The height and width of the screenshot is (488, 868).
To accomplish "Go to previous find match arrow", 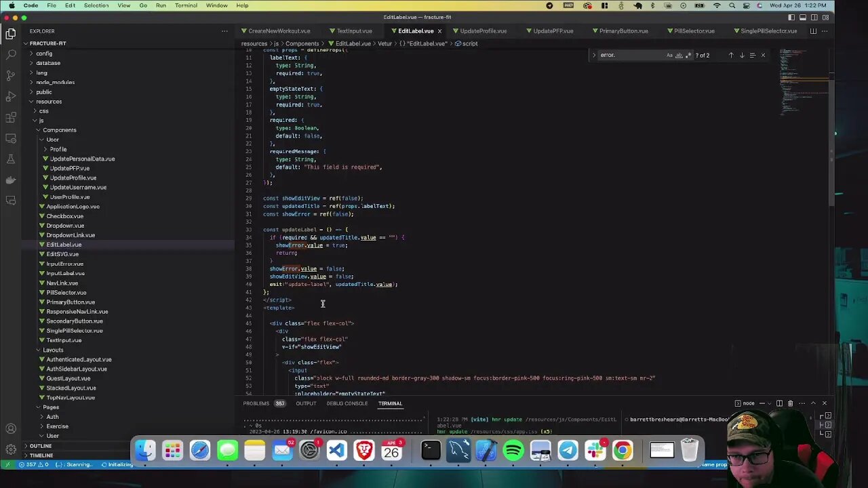I will [731, 55].
